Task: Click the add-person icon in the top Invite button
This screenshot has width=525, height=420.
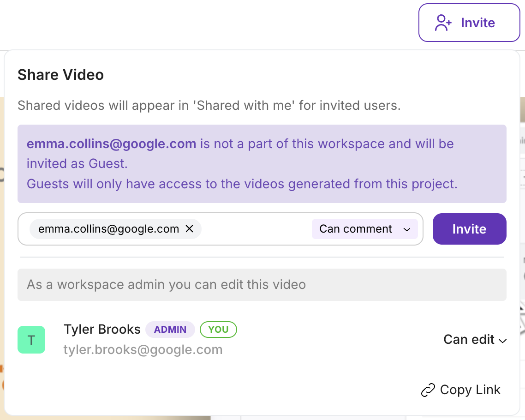Action: coord(443,23)
